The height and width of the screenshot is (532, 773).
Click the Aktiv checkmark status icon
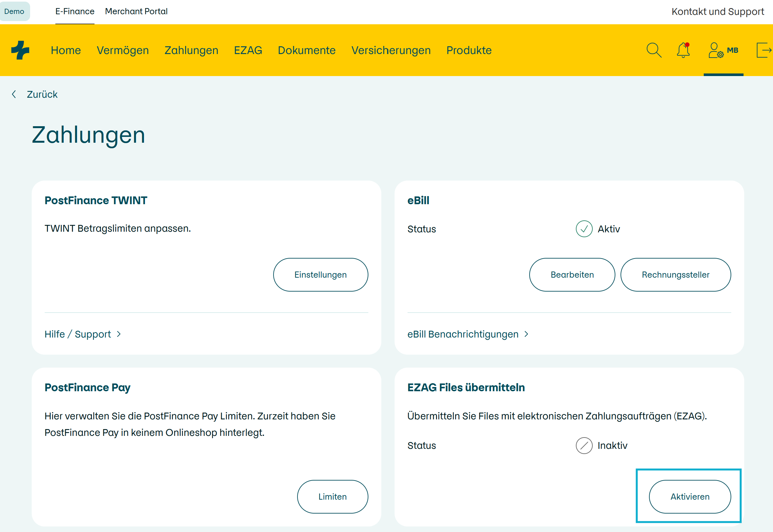[x=584, y=229]
